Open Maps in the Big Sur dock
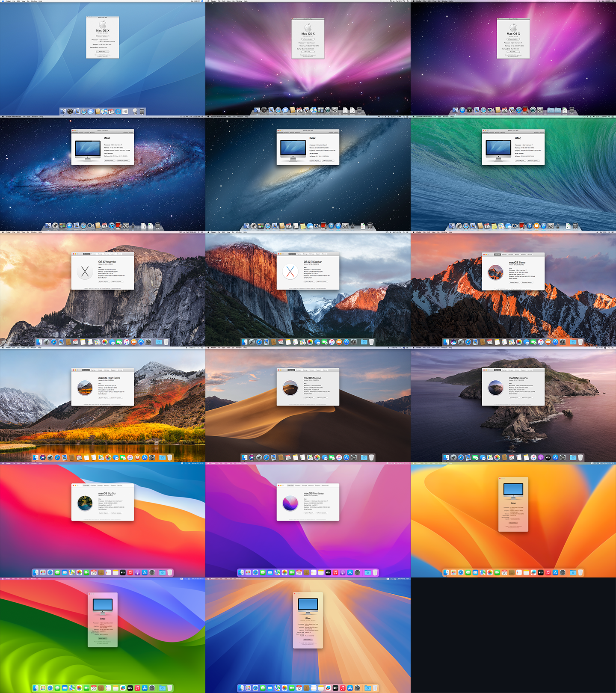This screenshot has height=693, width=616. pyautogui.click(x=72, y=572)
